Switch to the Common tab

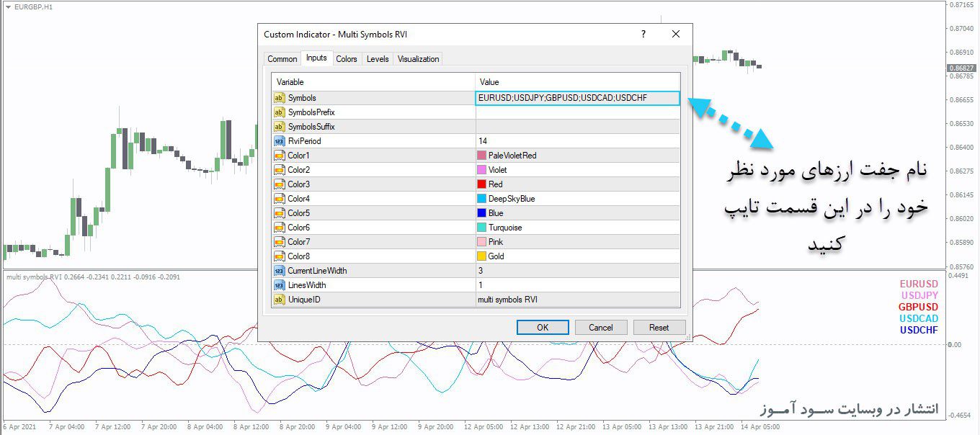282,59
